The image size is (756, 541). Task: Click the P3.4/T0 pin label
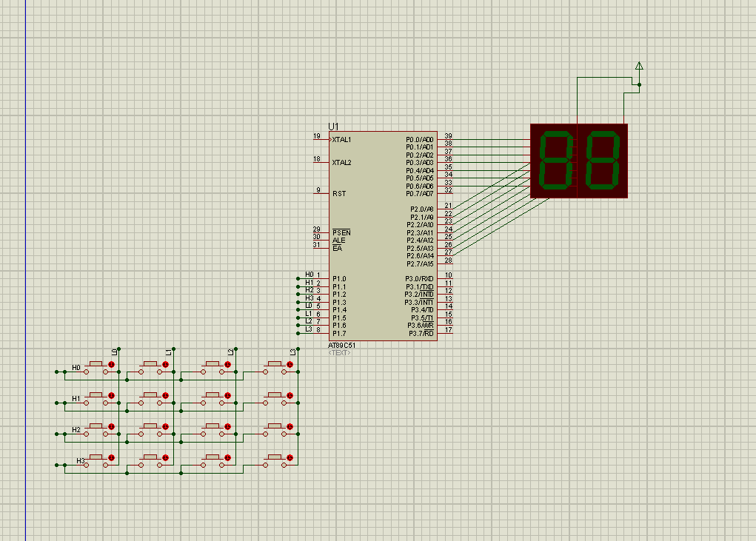coord(422,310)
